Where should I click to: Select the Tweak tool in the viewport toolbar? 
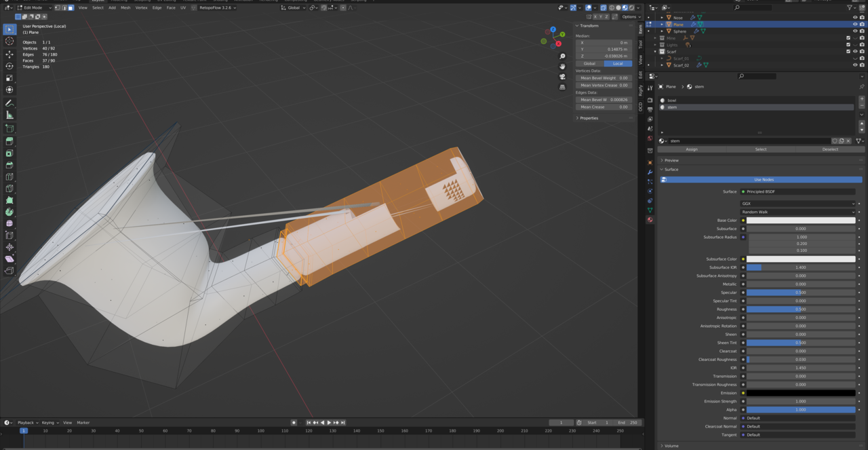9,29
